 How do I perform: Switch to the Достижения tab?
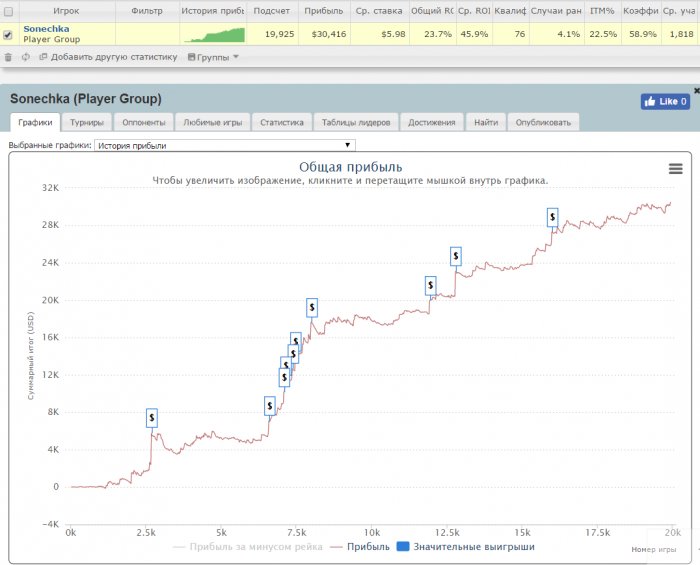(432, 122)
